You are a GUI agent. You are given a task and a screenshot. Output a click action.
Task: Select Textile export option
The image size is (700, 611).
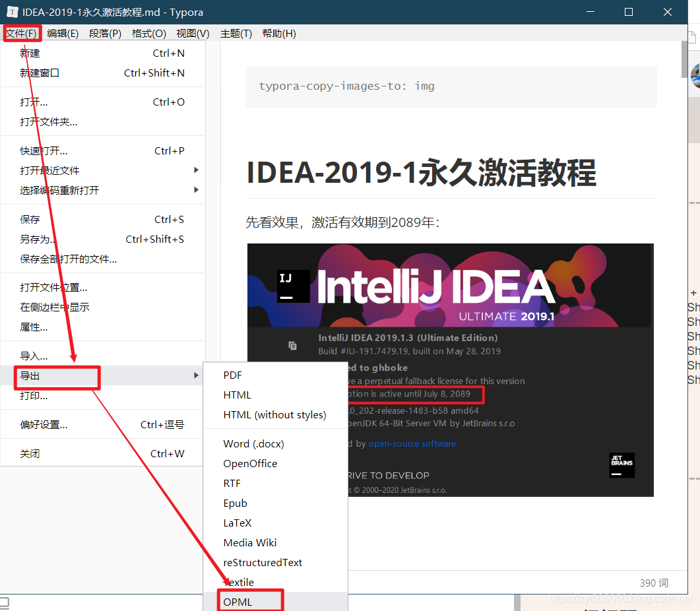275,582
